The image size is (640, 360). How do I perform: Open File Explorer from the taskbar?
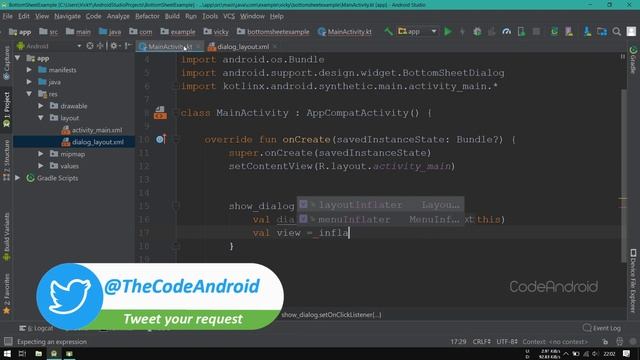(38, 353)
